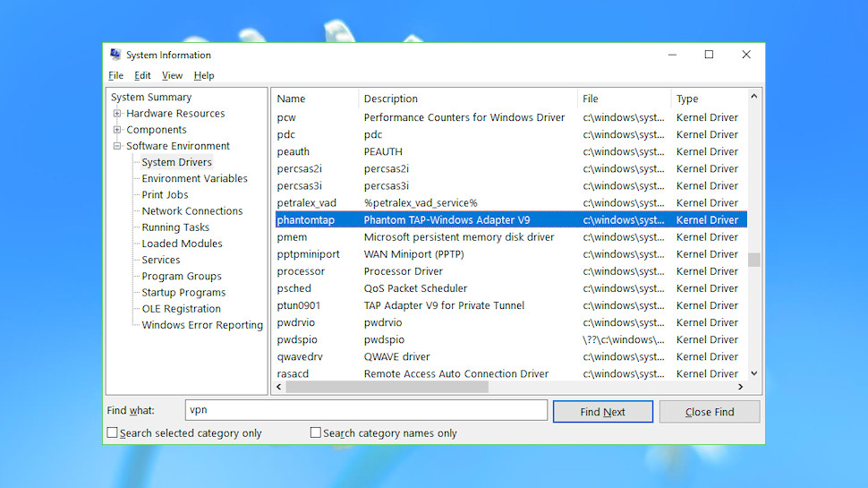Click the horizontal scrollbar right arrow
Viewport: 868px width, 488px height.
point(741,387)
